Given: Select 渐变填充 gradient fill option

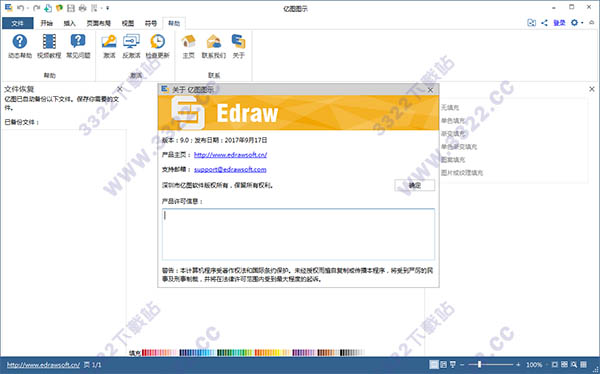Looking at the screenshot, I should [x=453, y=134].
